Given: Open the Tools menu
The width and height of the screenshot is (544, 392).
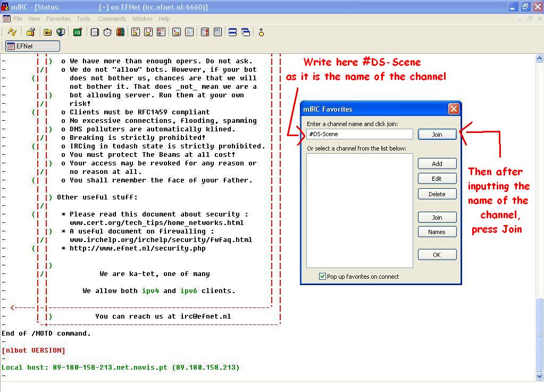Looking at the screenshot, I should click(x=83, y=19).
